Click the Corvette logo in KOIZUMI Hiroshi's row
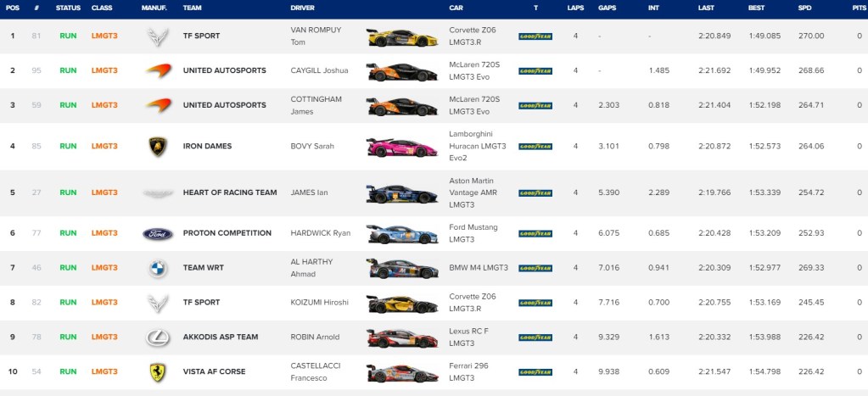This screenshot has width=868, height=396. click(158, 303)
